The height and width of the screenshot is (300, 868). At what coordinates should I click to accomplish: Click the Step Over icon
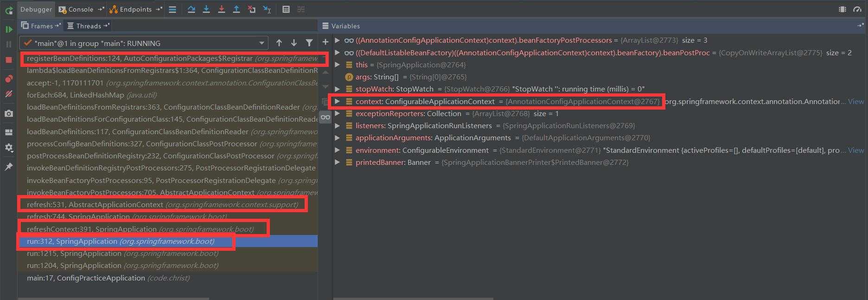coord(191,9)
